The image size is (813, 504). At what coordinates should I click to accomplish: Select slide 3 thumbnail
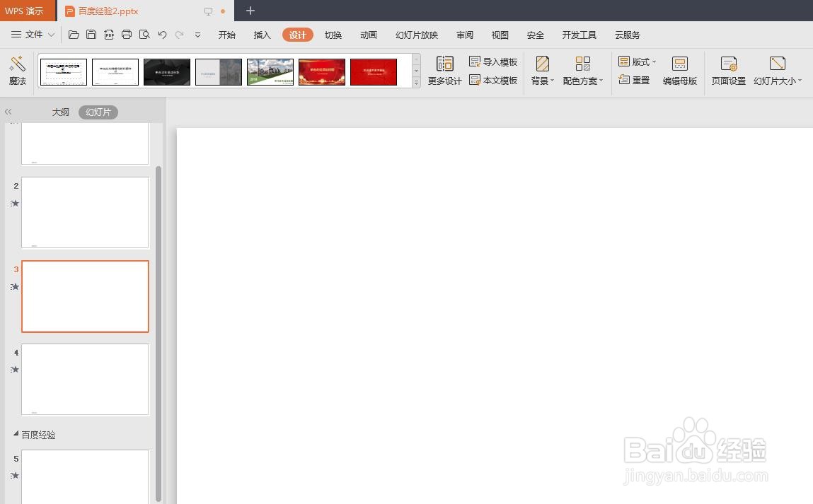85,296
